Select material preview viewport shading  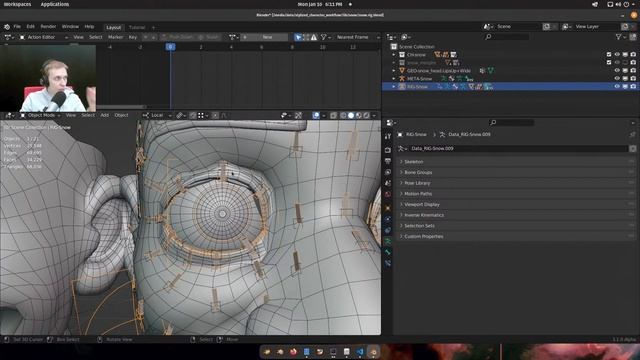[x=359, y=116]
